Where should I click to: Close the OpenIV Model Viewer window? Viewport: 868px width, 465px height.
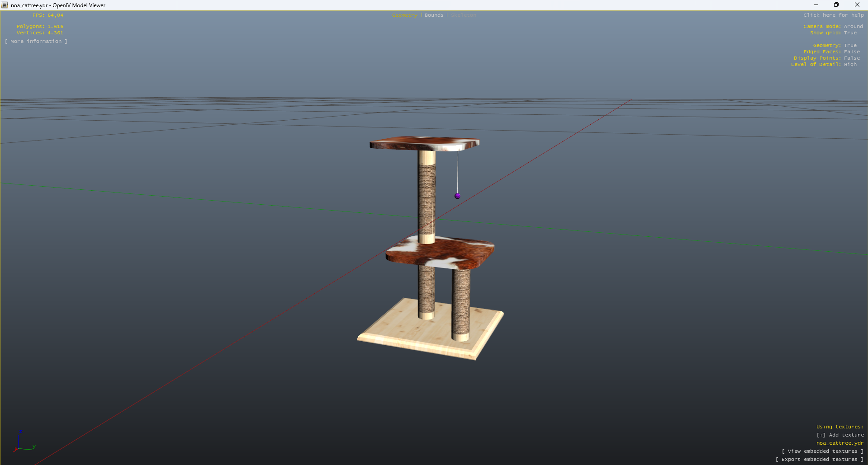tap(857, 5)
